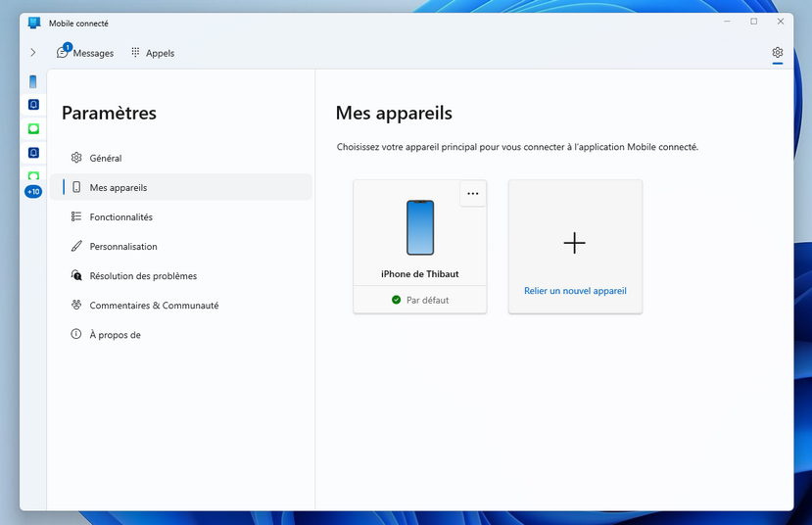Expand the sidebar with the chevron arrow

[33, 52]
